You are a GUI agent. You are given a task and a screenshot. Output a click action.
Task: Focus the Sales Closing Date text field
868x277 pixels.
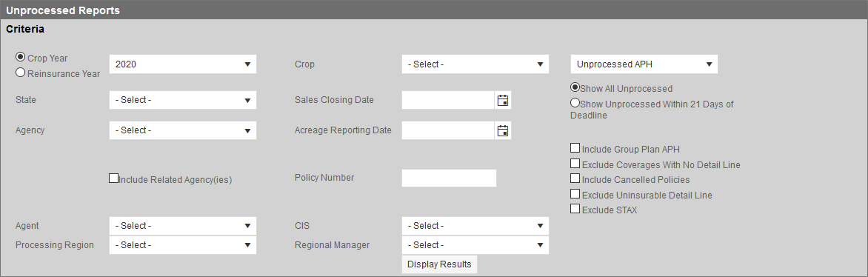pos(448,100)
